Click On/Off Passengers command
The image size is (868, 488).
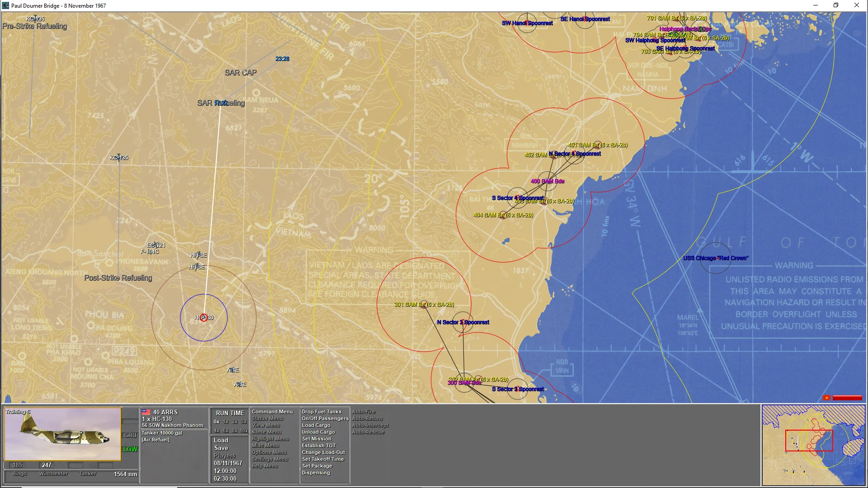point(325,418)
